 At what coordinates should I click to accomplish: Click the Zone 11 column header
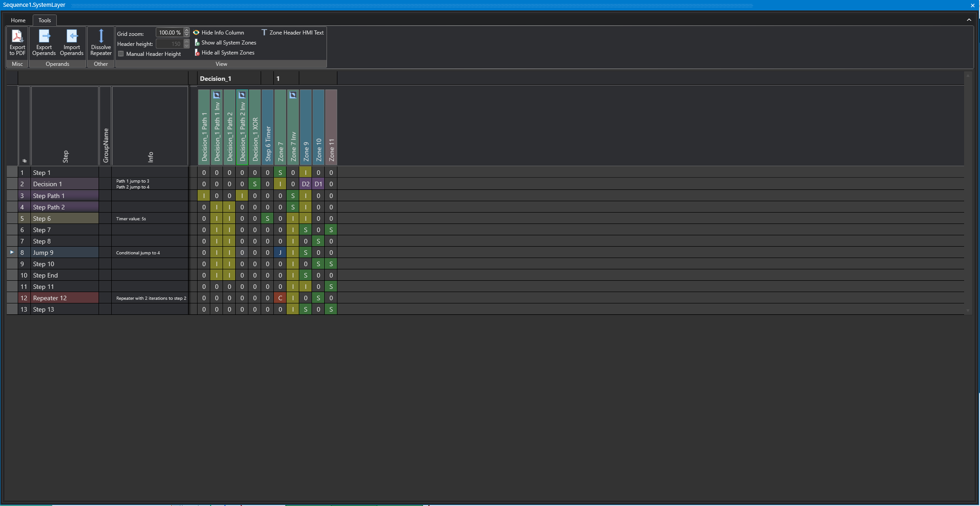(x=331, y=127)
